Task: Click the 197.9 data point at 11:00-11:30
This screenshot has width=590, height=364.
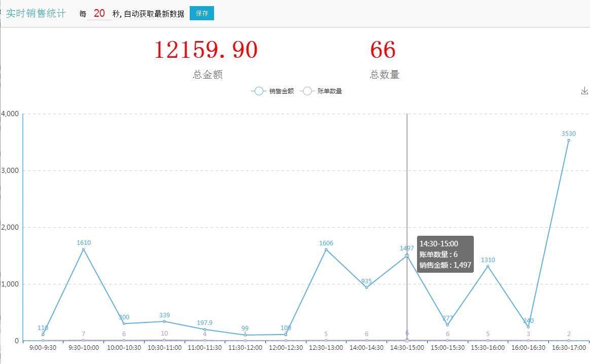Action: 205,330
